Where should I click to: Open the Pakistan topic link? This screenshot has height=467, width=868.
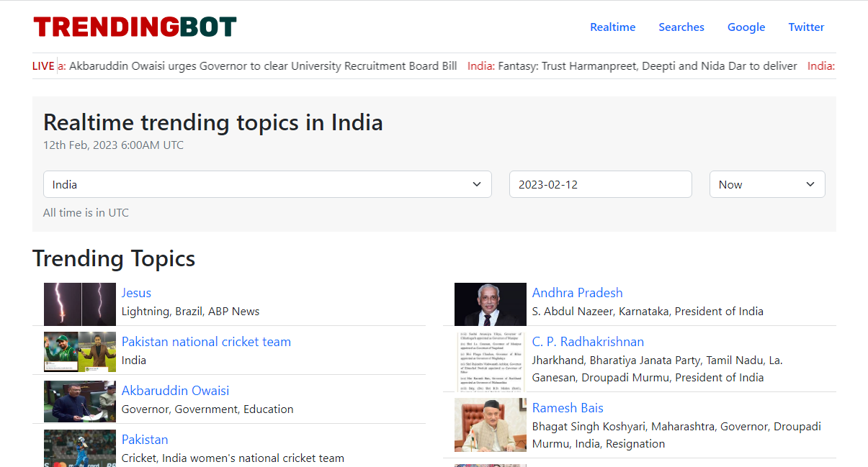pyautogui.click(x=145, y=440)
